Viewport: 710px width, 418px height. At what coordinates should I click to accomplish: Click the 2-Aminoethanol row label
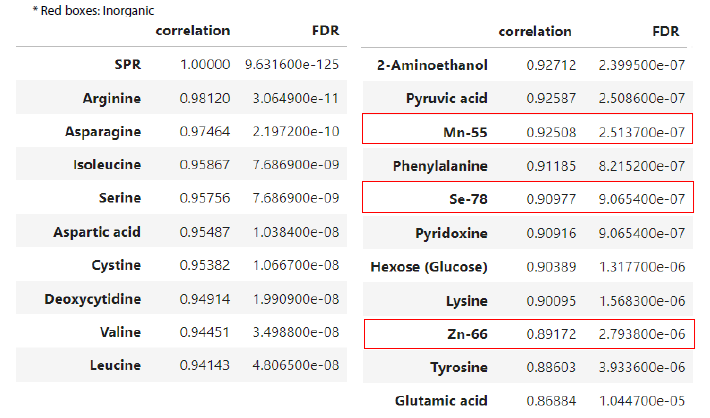coord(433,65)
